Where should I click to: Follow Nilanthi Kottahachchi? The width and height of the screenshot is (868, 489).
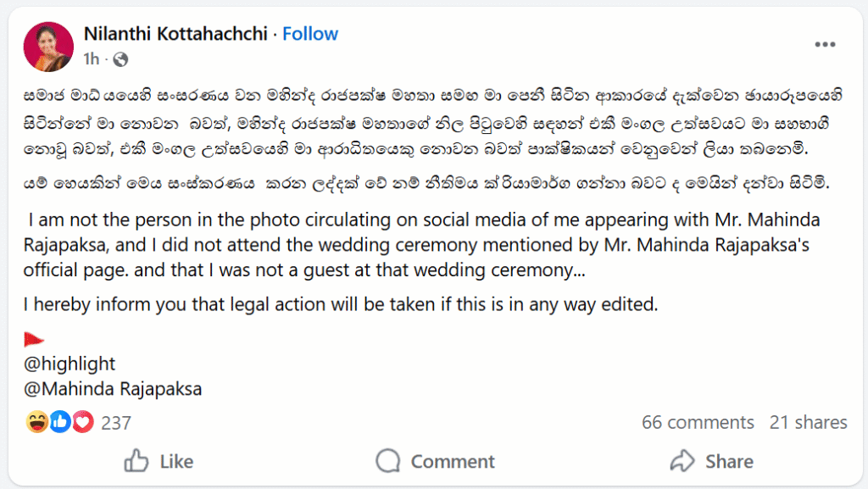[310, 34]
